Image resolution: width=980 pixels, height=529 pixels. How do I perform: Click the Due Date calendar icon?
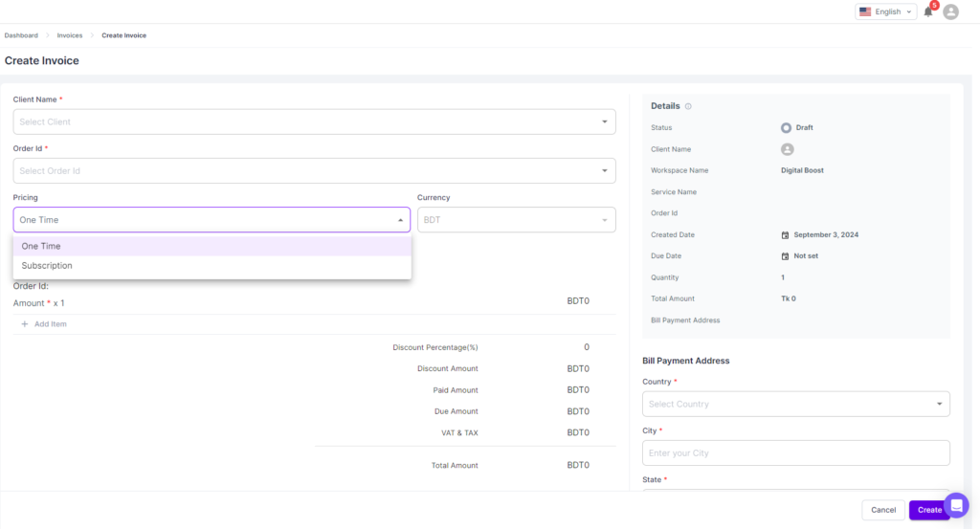tap(786, 256)
